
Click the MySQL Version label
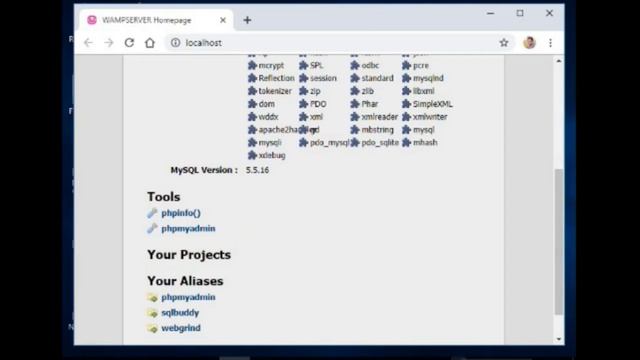(204, 170)
